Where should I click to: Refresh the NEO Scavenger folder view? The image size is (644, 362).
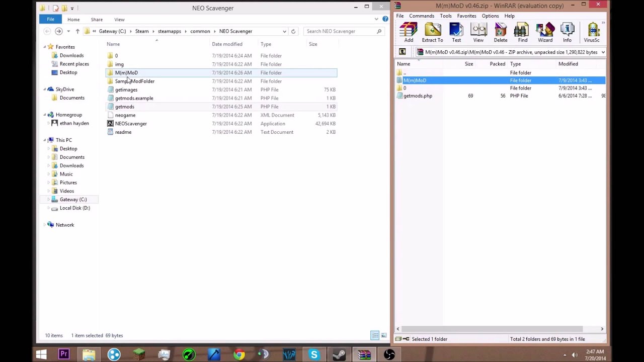click(293, 31)
